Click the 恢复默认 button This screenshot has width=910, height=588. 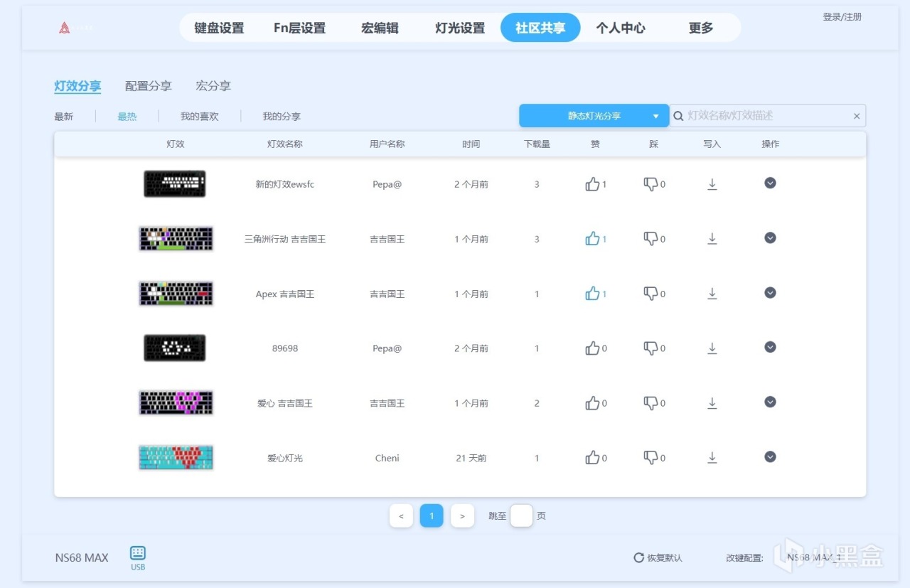[x=658, y=558]
